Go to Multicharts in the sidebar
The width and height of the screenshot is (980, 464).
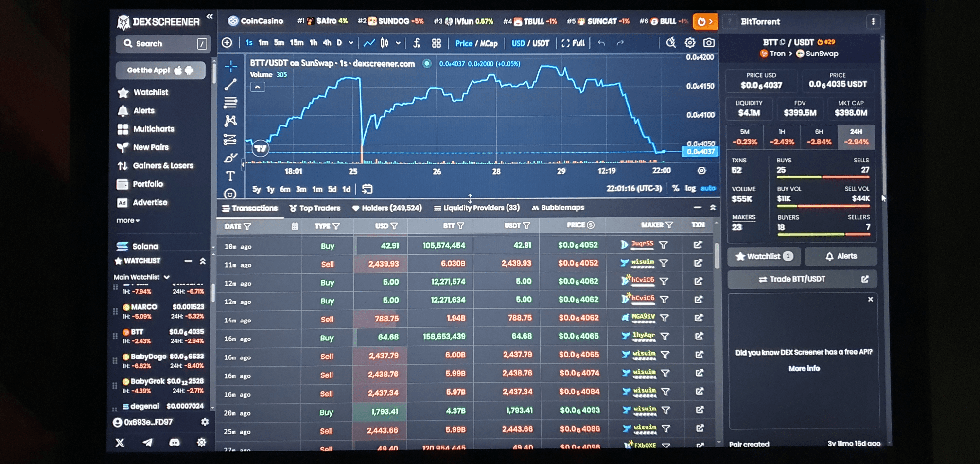(146, 129)
